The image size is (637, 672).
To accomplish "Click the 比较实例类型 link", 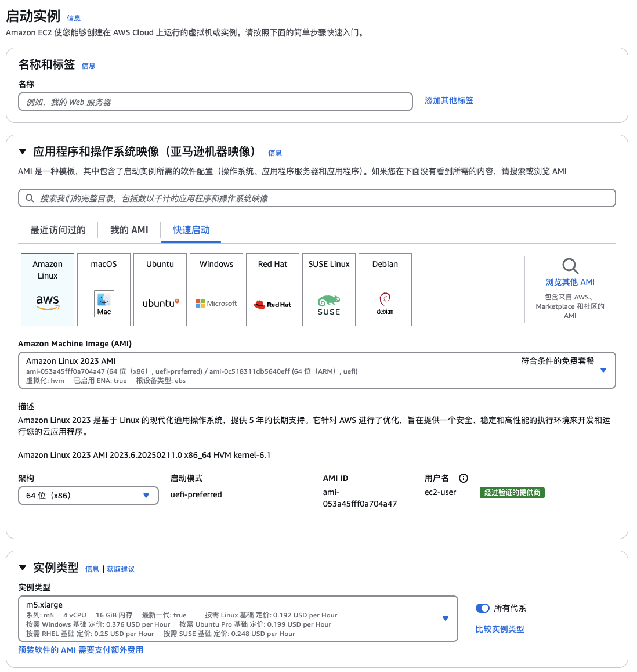I will [500, 629].
